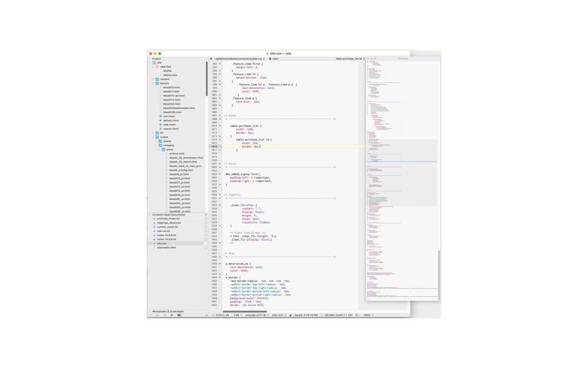The height and width of the screenshot is (368, 588).
Task: Click the horizontal scrollbar below the editor
Action: 245,312
